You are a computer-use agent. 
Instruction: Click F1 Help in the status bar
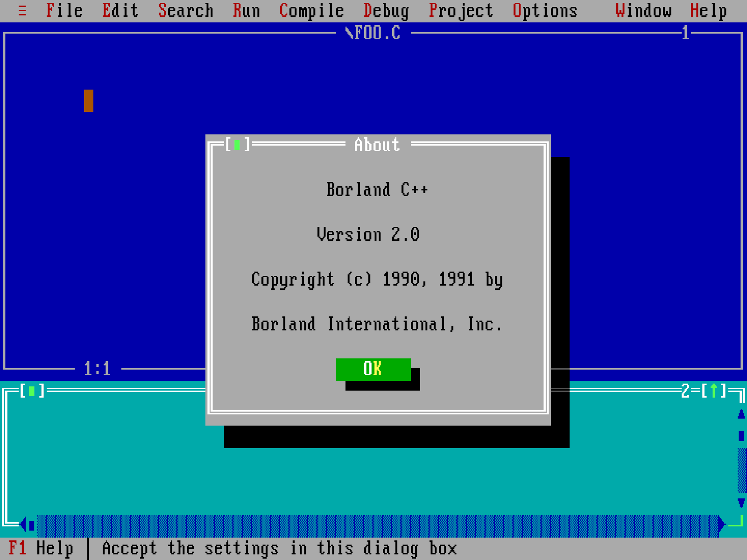pyautogui.click(x=42, y=547)
